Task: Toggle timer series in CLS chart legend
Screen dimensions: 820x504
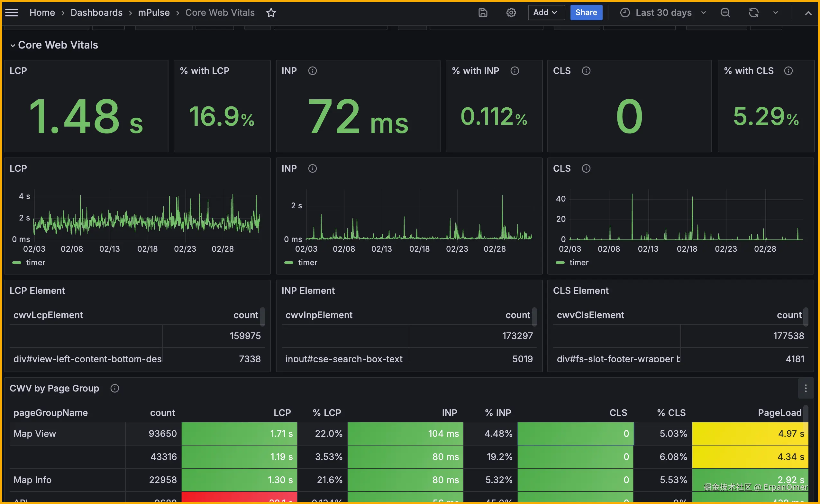Action: pyautogui.click(x=579, y=263)
